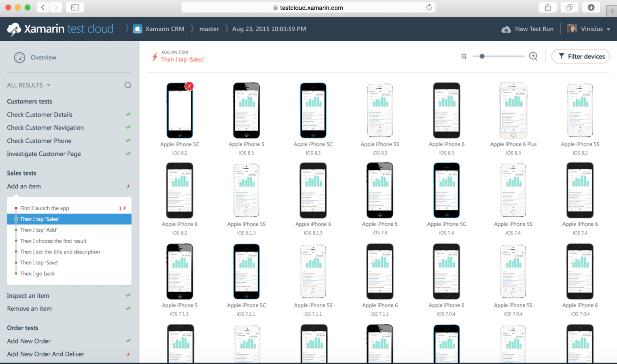Click the lightning icon in the Add an Item step header
This screenshot has width=617, height=364.
155,57
